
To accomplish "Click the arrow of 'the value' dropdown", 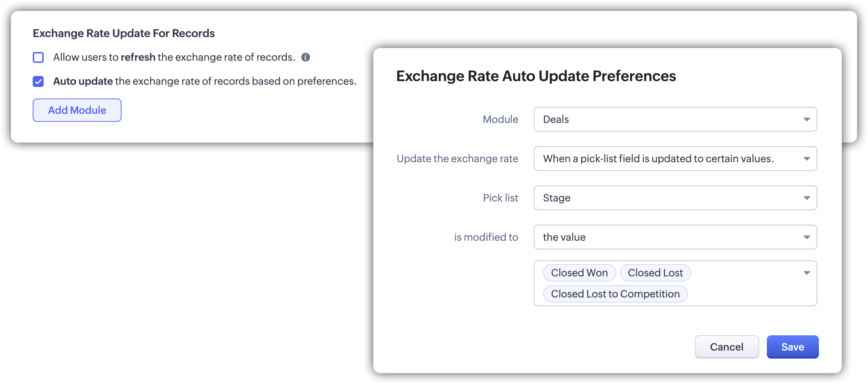I will [x=807, y=237].
